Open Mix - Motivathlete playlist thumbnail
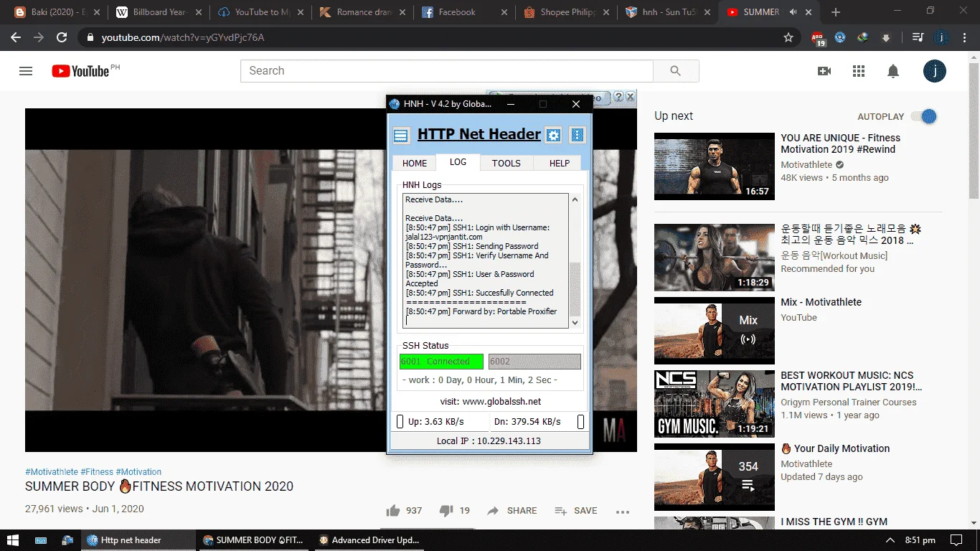The image size is (980, 551). coord(715,331)
